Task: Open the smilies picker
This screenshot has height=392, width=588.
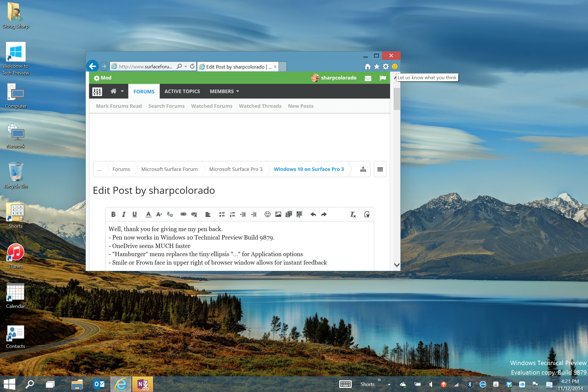Action: [x=268, y=215]
